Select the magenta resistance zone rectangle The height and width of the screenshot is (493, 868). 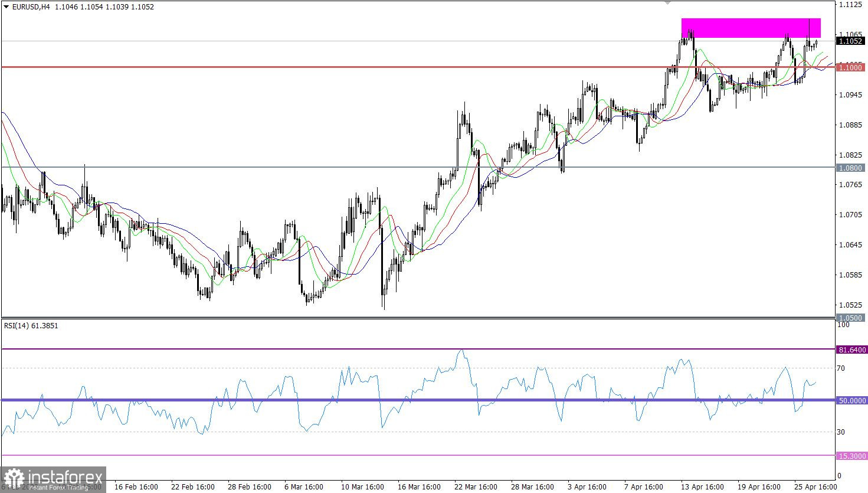point(751,28)
